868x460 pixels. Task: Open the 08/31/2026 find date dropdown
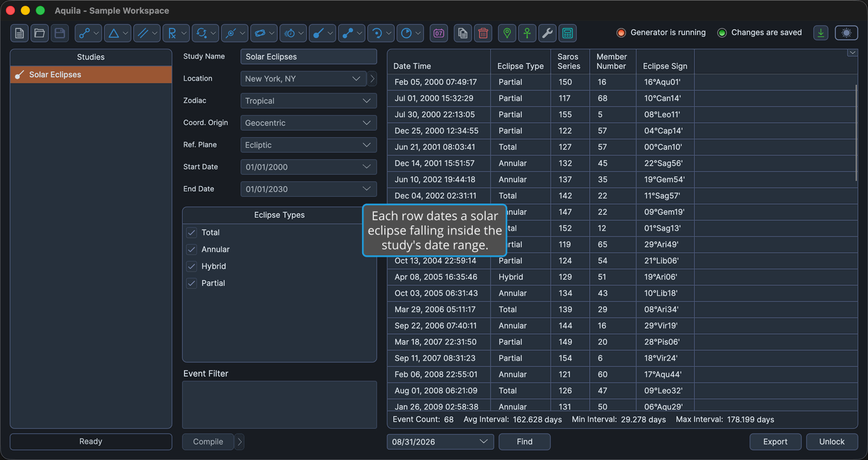pos(440,442)
